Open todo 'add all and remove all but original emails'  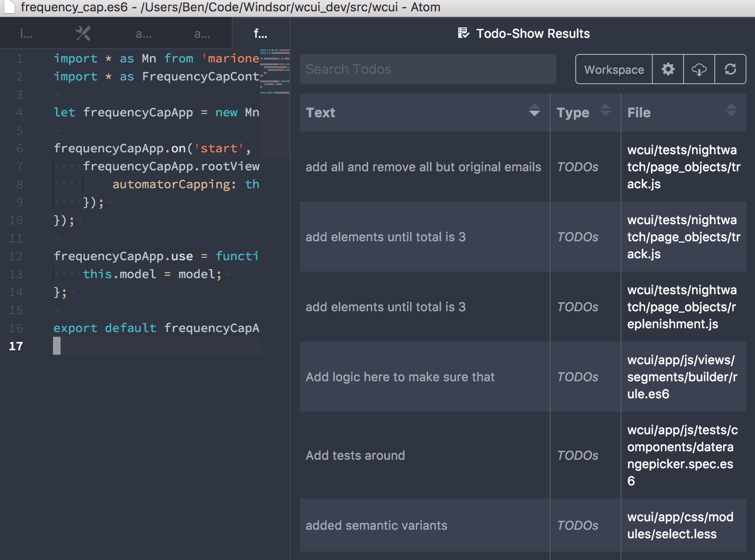click(x=423, y=167)
